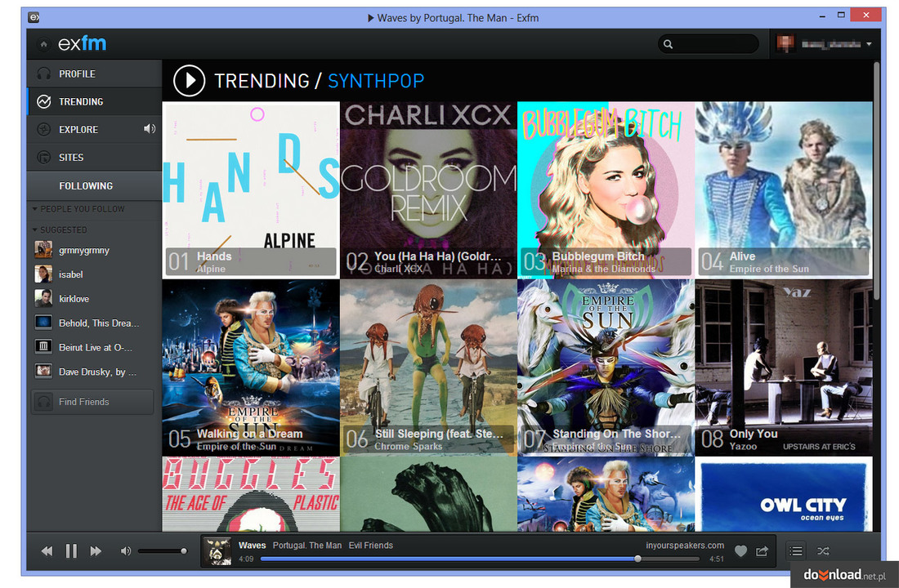Click the TRENDING heading text
Viewport: 899px width, 588px height.
(262, 82)
